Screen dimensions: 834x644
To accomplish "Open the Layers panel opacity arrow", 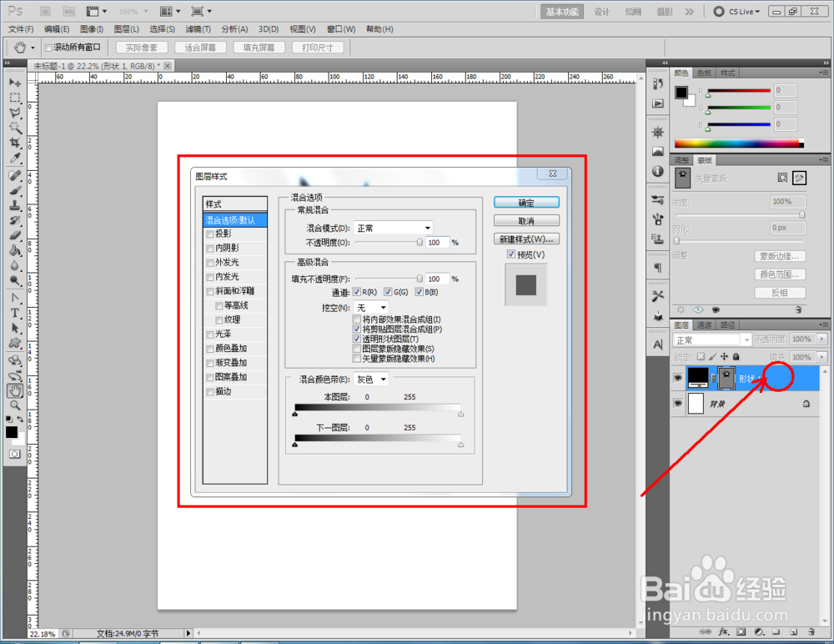I will (x=822, y=339).
